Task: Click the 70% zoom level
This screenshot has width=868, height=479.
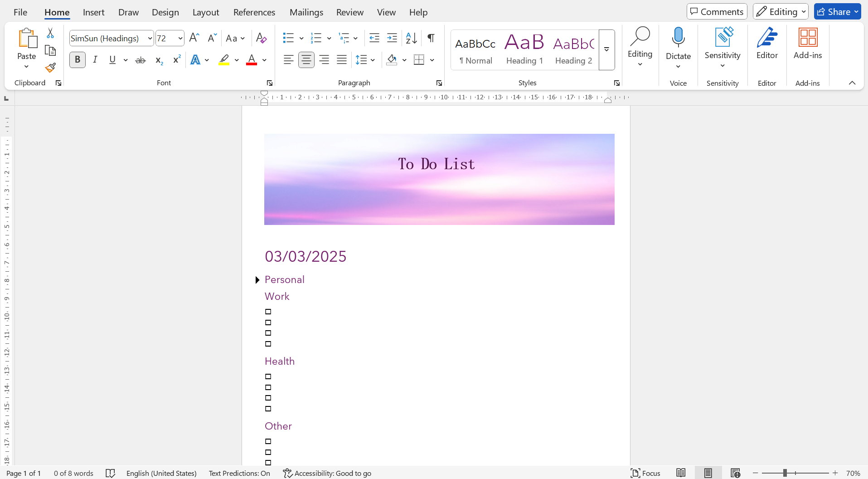Action: pyautogui.click(x=853, y=473)
